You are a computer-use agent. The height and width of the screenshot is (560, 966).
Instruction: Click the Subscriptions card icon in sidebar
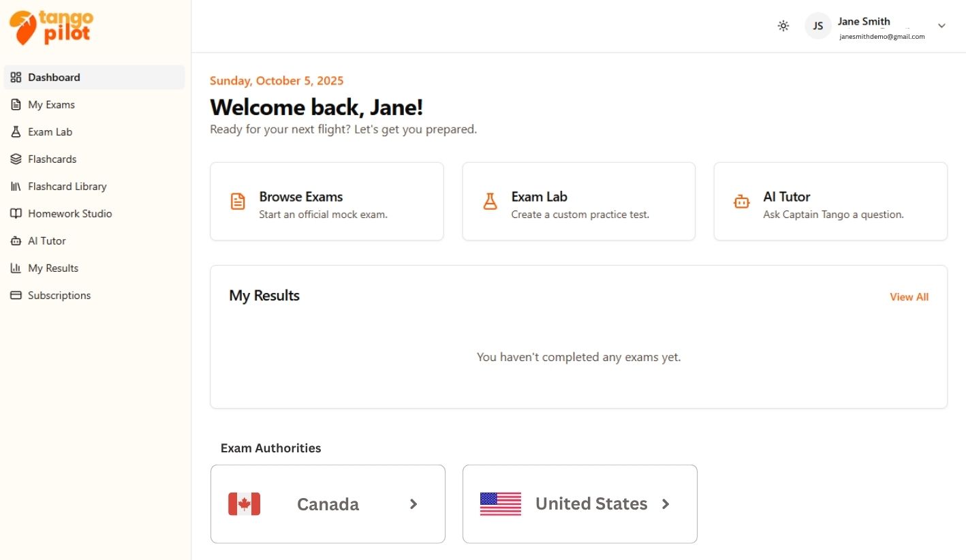16,296
